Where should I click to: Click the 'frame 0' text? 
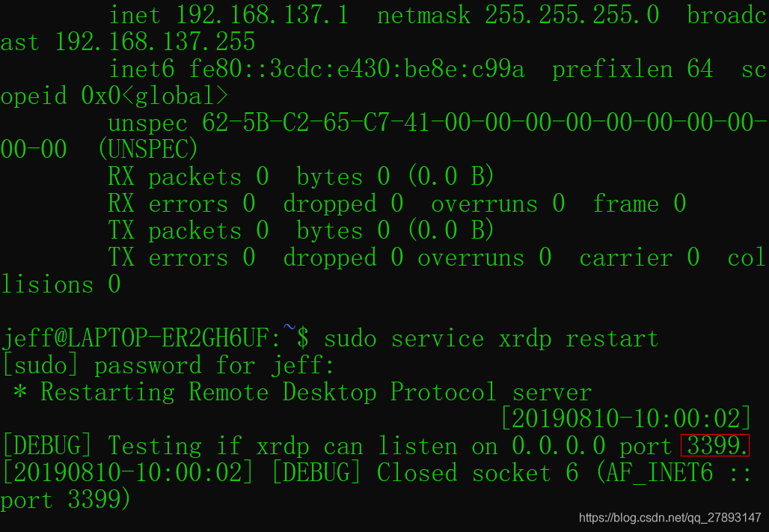point(639,204)
